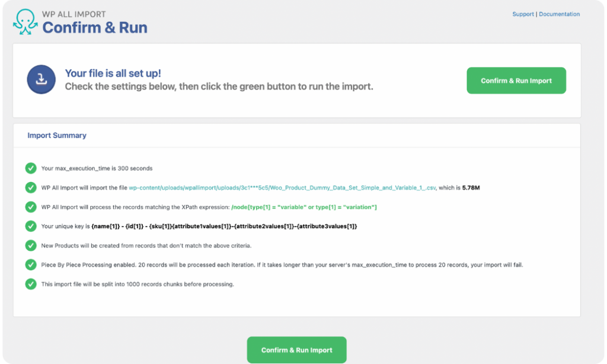
Task: Click the "Your file is all set up!" heading
Action: point(113,73)
